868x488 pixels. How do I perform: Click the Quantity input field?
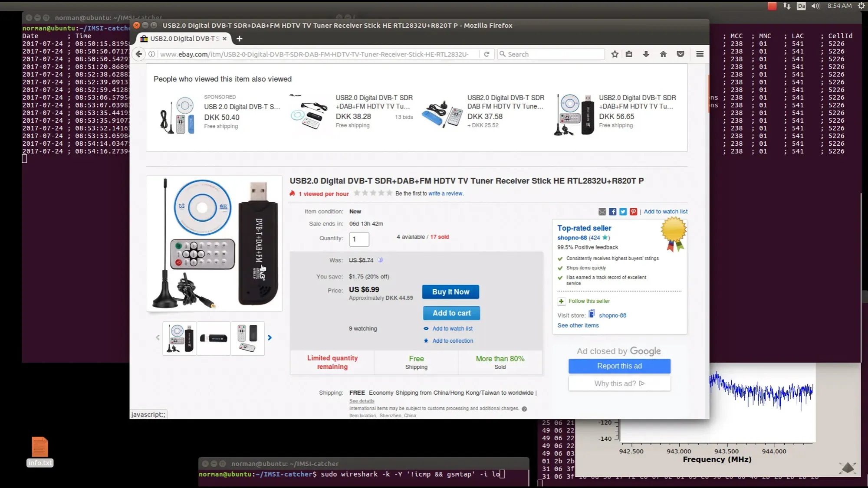coord(359,239)
